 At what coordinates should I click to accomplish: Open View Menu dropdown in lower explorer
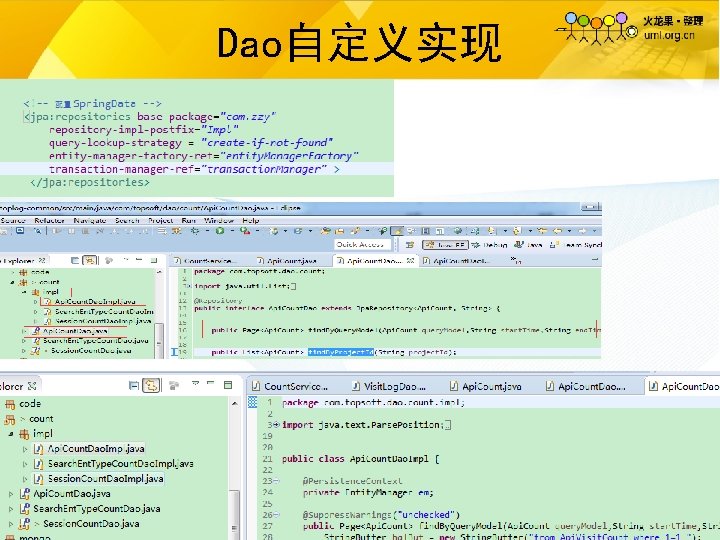click(195, 383)
